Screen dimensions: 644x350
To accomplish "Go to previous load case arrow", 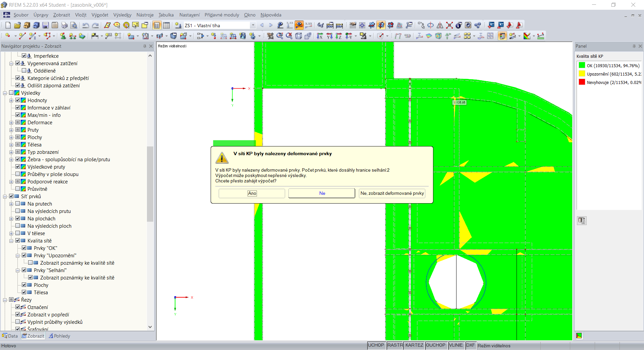I will click(262, 25).
